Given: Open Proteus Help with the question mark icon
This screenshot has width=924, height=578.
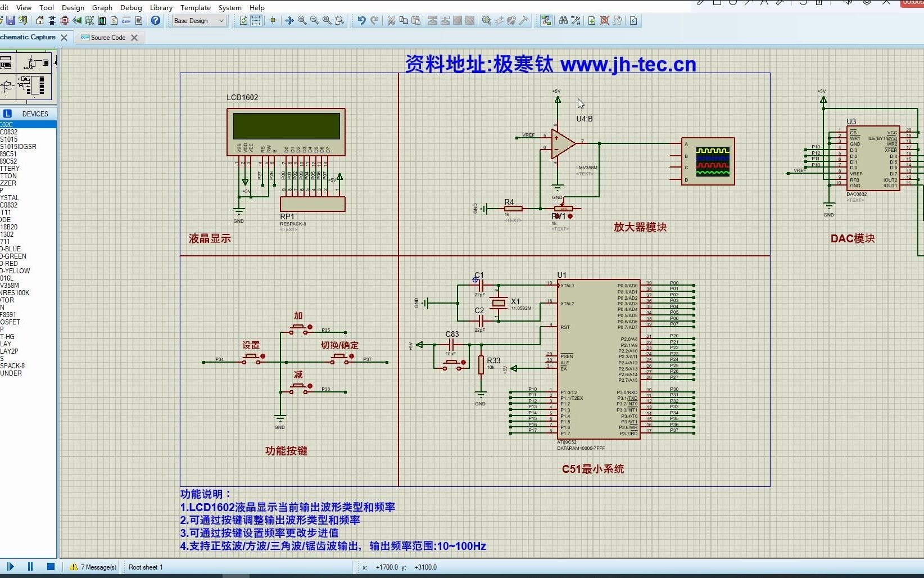Looking at the screenshot, I should [x=156, y=20].
